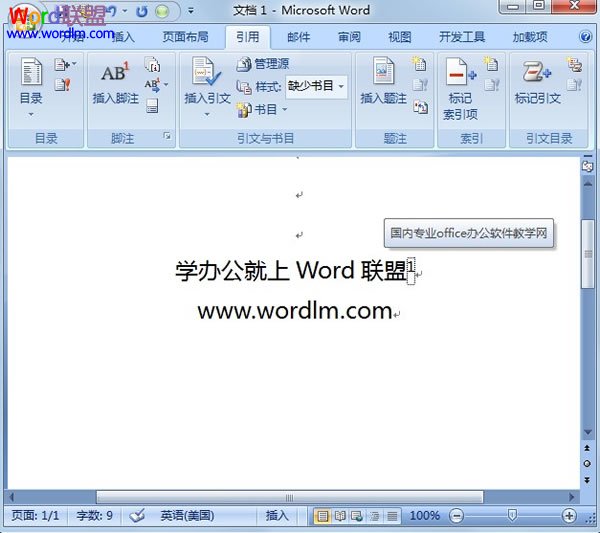Open the 页面布局 tab
The image size is (600, 533).
point(185,37)
